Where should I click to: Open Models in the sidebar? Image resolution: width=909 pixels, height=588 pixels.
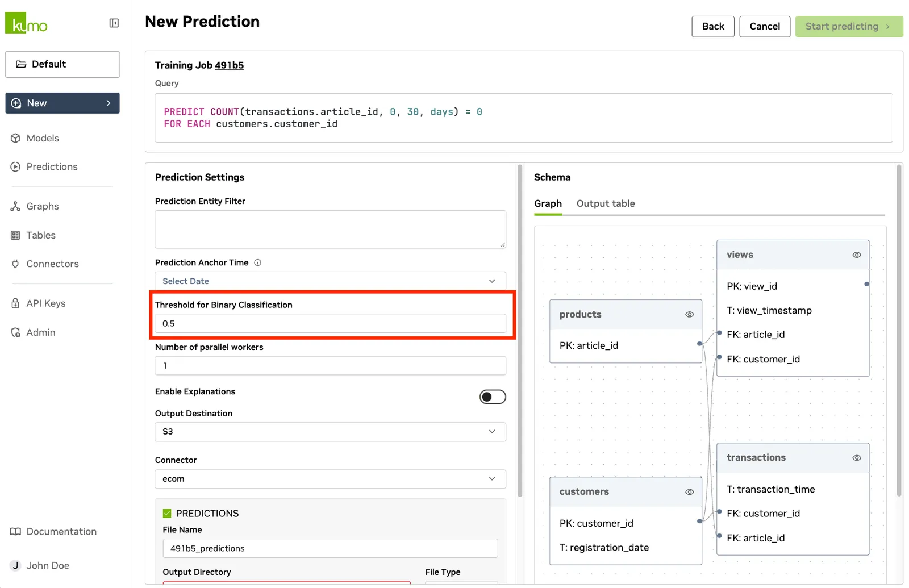click(x=43, y=138)
